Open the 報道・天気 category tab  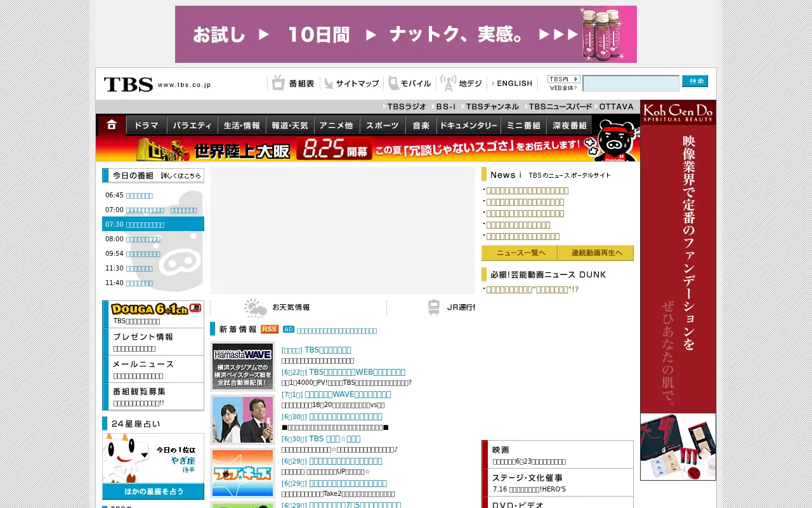290,125
